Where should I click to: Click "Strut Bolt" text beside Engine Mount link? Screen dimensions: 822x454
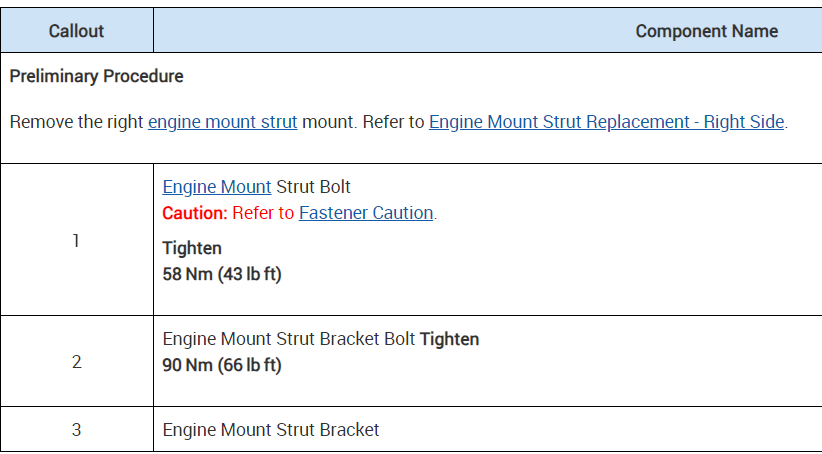(313, 187)
